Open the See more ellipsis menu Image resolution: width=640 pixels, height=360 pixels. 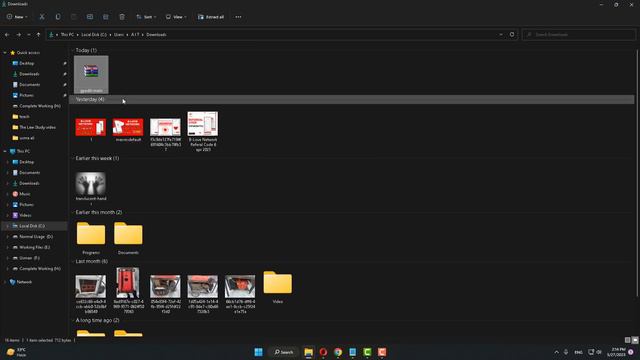[238, 17]
